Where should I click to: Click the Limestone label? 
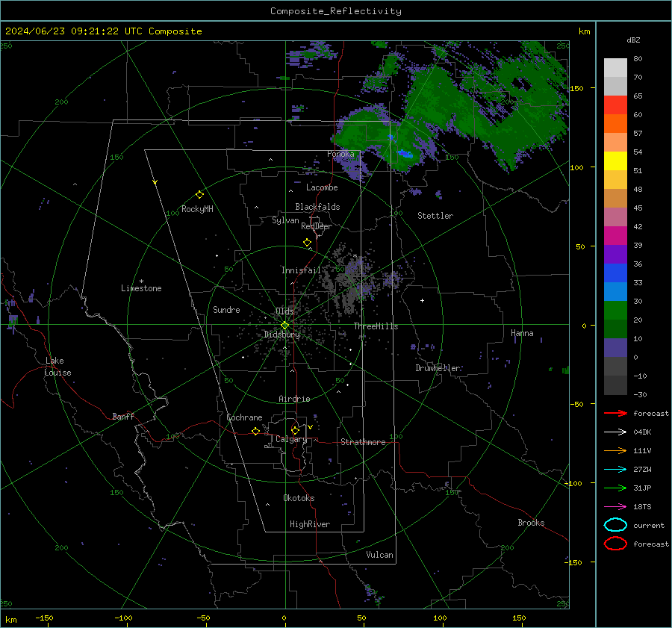coord(141,288)
